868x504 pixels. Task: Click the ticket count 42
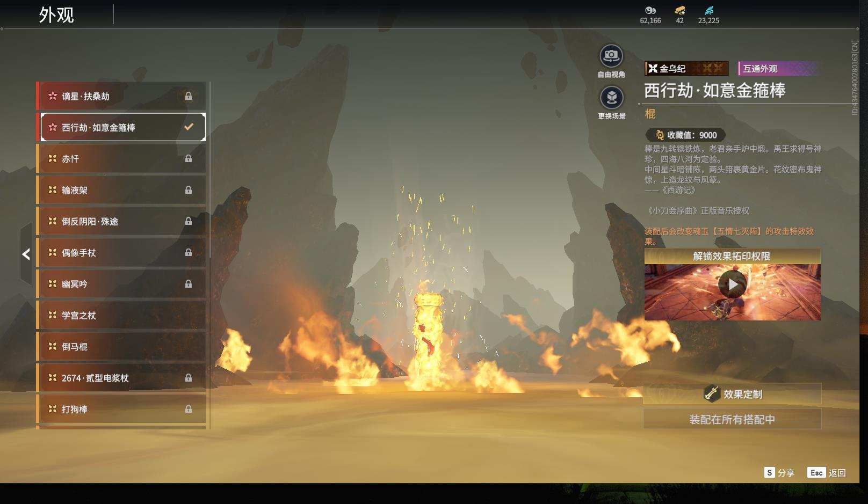(x=680, y=21)
